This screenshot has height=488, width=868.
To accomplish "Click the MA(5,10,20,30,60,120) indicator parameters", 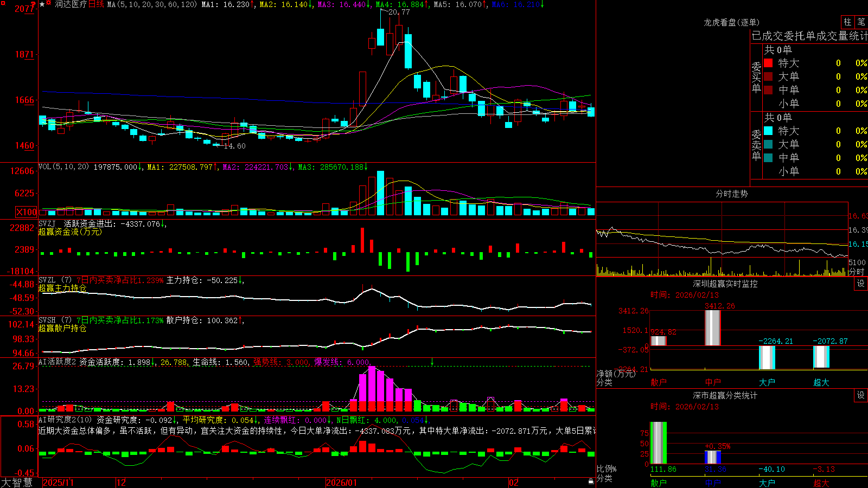I will [x=152, y=4].
